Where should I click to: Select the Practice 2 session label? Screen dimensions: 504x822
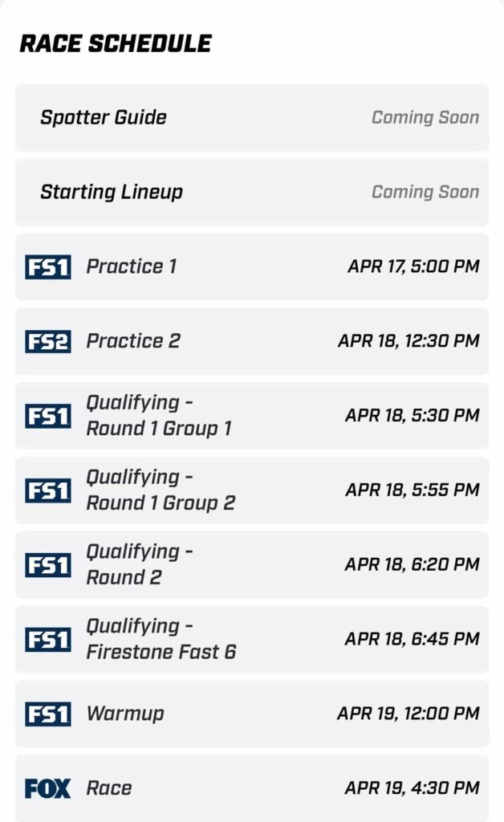point(133,341)
